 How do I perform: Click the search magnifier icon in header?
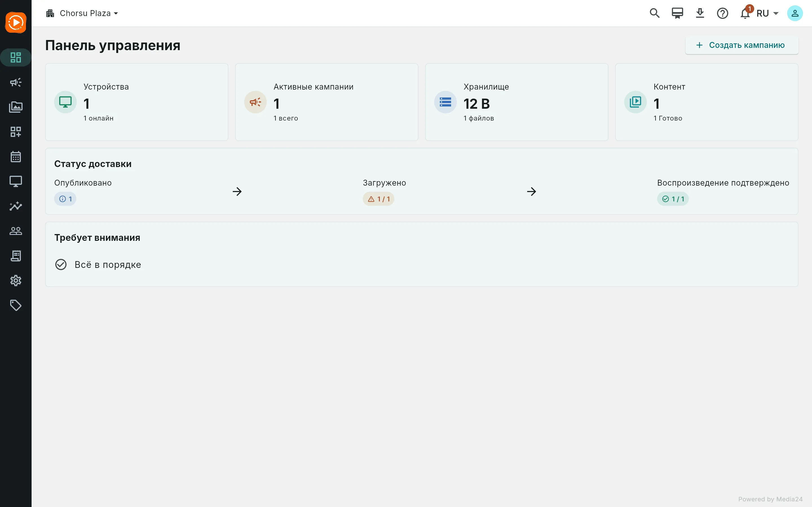(655, 14)
